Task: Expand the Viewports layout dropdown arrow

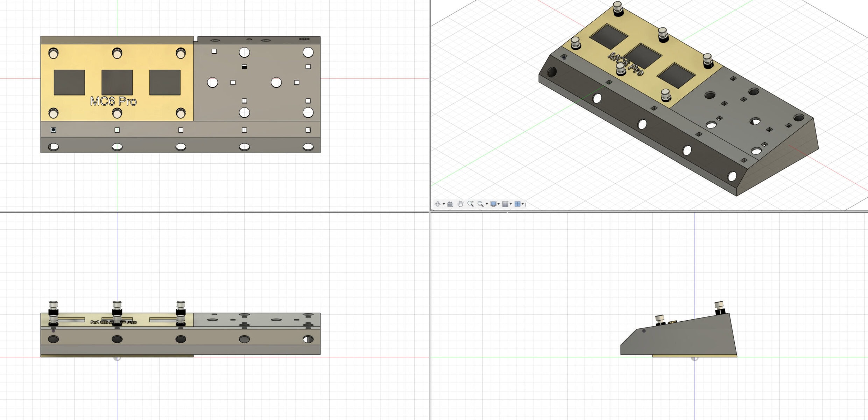Action: pos(523,204)
